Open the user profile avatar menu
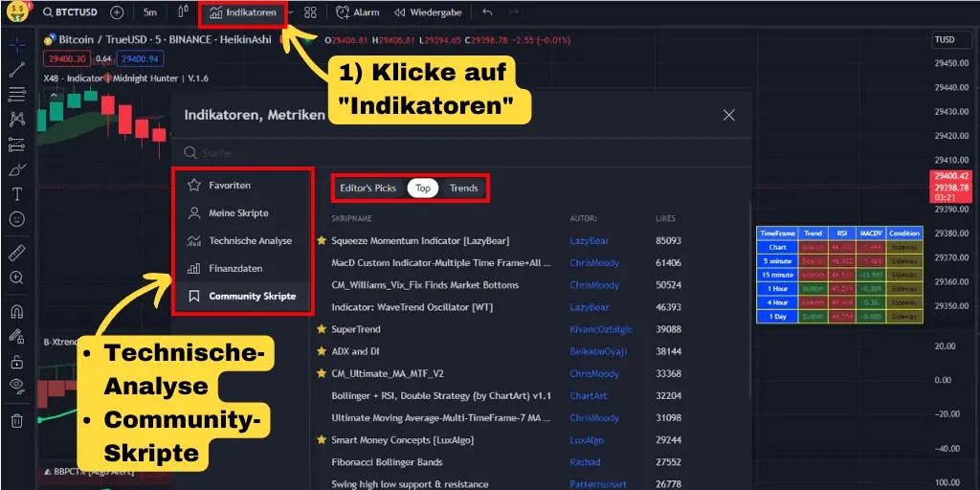 [17, 11]
